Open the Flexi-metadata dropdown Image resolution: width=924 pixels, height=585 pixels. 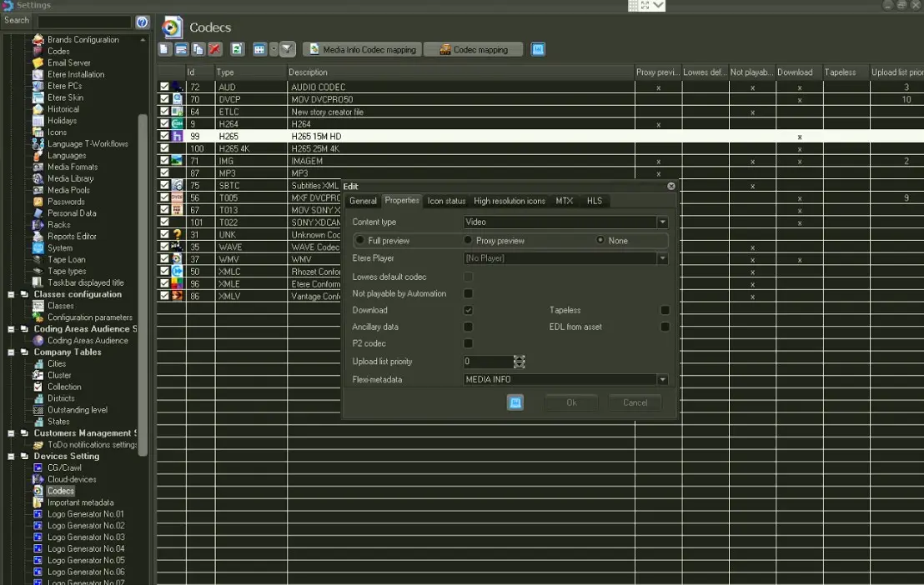point(662,380)
